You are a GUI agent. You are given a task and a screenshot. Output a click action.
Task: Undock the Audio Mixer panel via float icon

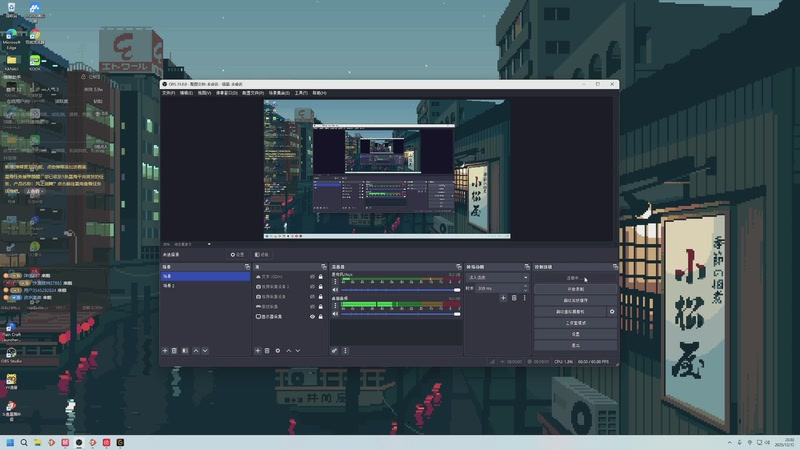tap(458, 267)
